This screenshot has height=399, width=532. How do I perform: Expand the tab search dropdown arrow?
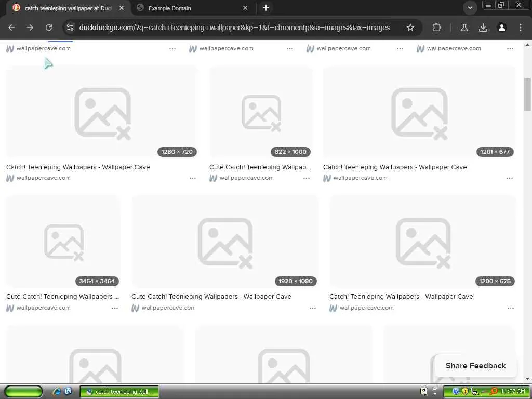[x=470, y=8]
